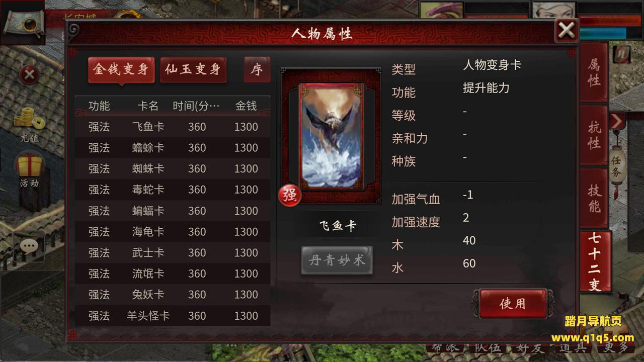
Task: Open the 技能 side tab
Action: click(x=594, y=198)
